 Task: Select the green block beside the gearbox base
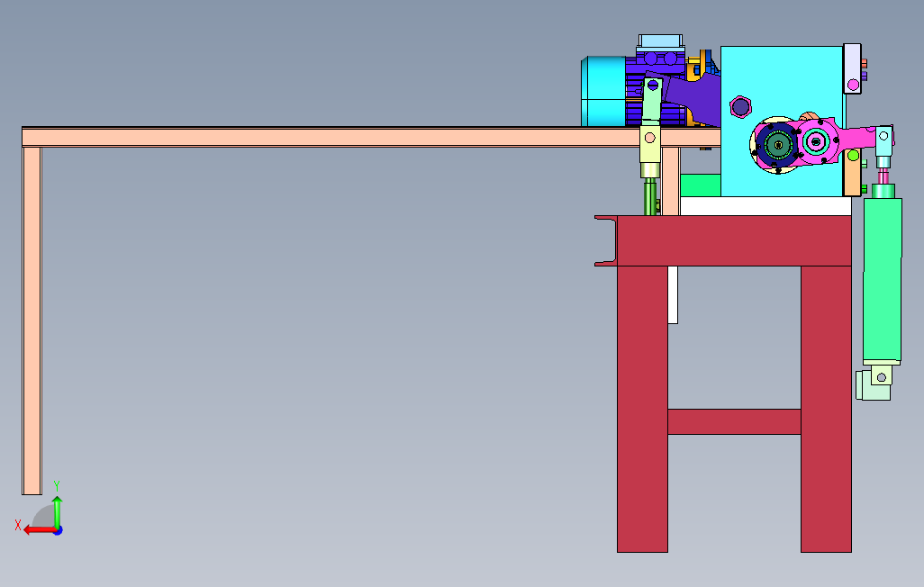700,185
